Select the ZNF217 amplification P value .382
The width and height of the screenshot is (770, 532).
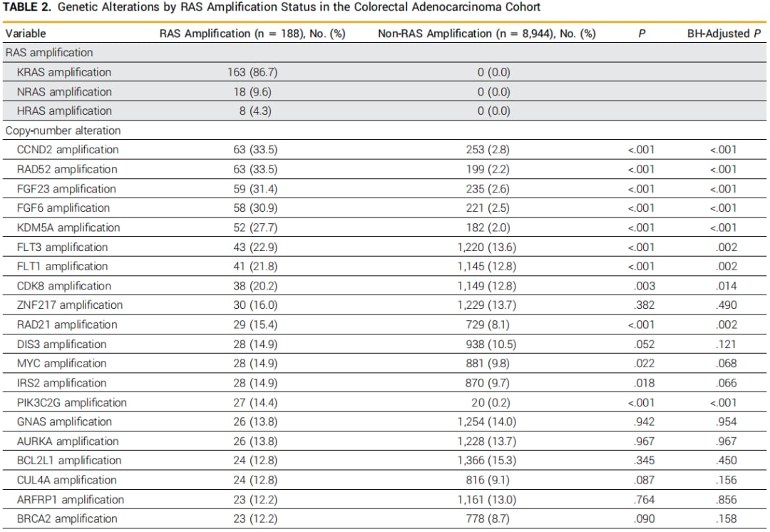(644, 305)
